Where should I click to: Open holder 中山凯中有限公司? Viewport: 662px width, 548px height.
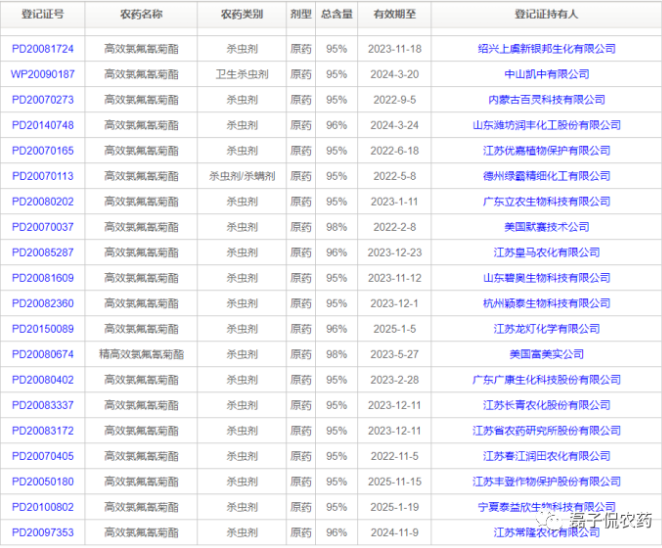pos(546,74)
